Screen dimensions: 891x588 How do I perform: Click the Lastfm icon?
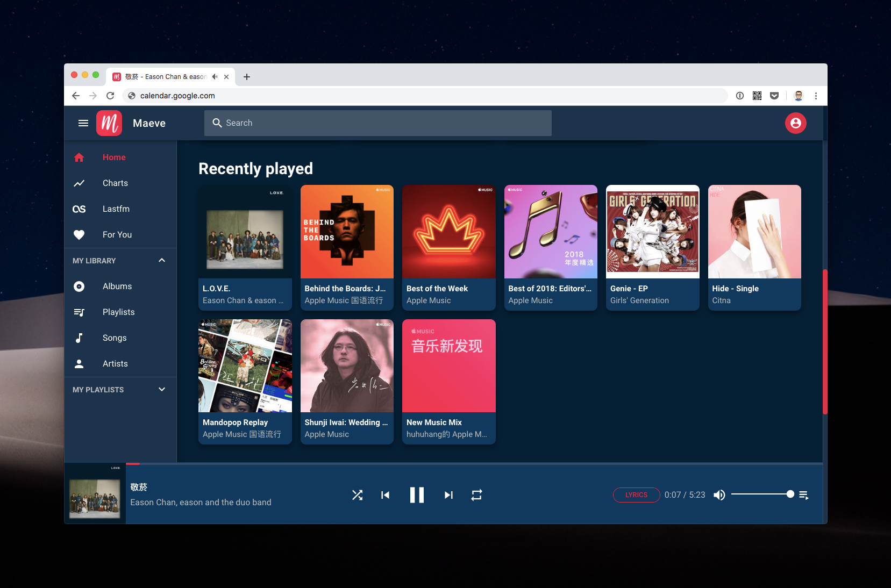79,209
